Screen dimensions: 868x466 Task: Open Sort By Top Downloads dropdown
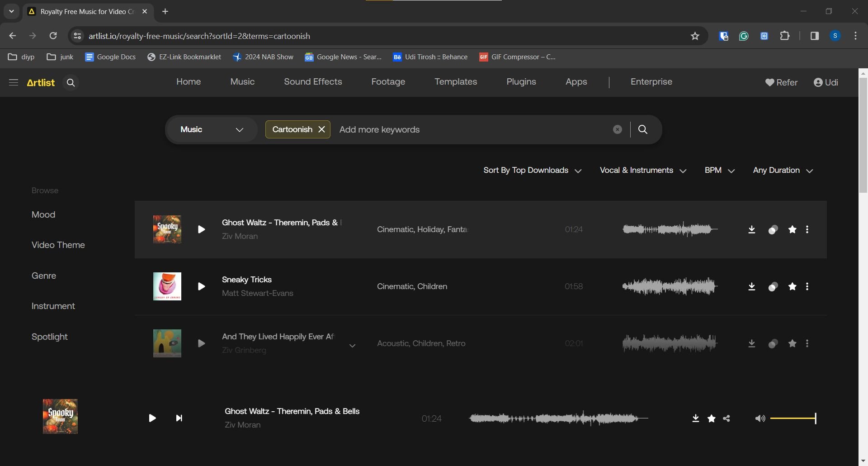tap(533, 171)
